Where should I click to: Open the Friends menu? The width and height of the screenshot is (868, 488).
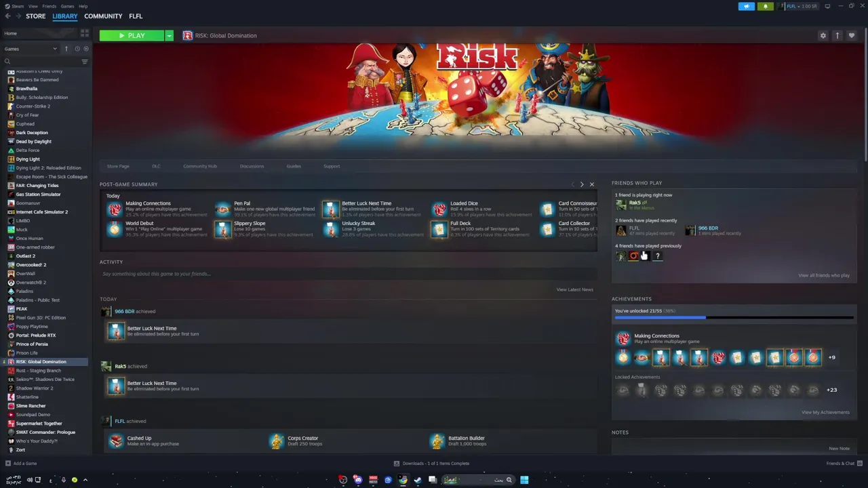click(50, 6)
